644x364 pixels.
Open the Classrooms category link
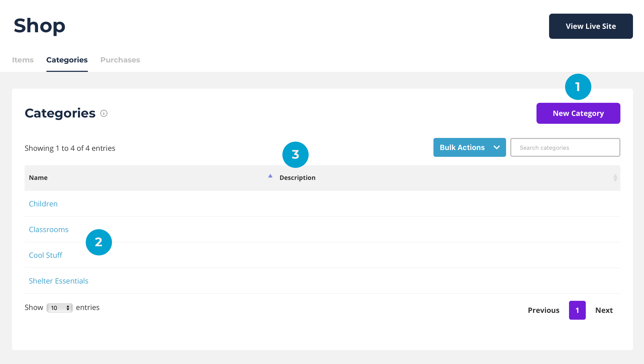pos(49,229)
